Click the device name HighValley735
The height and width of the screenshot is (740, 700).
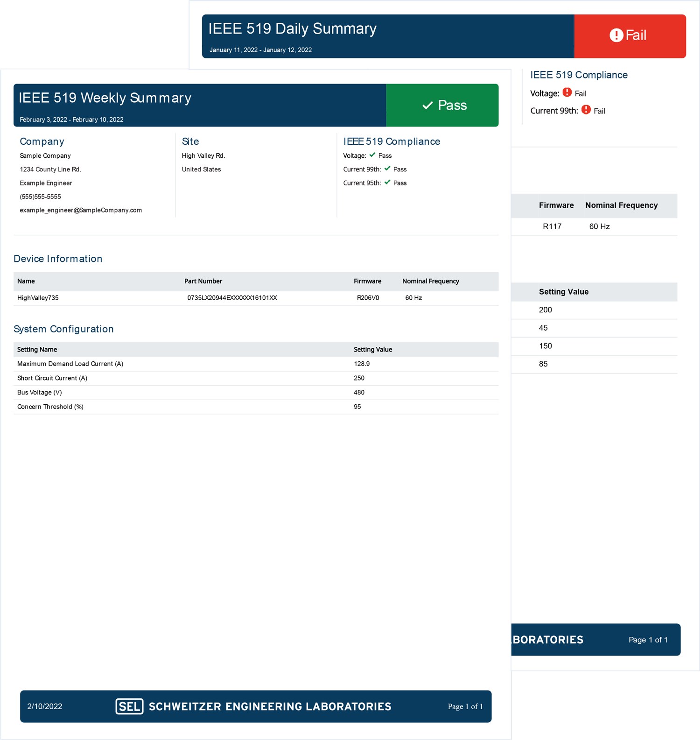38,298
